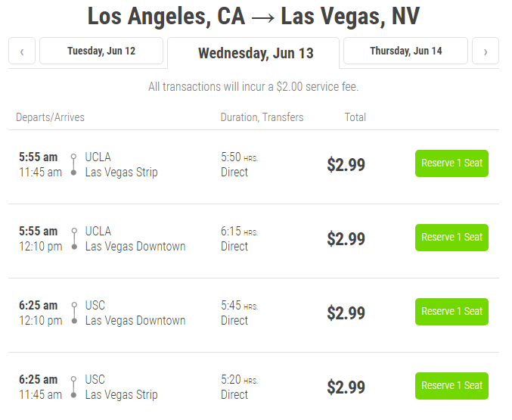Reserve 1 seat on the 5:50 hrs UCLA trip
512x420 pixels.
coord(451,163)
